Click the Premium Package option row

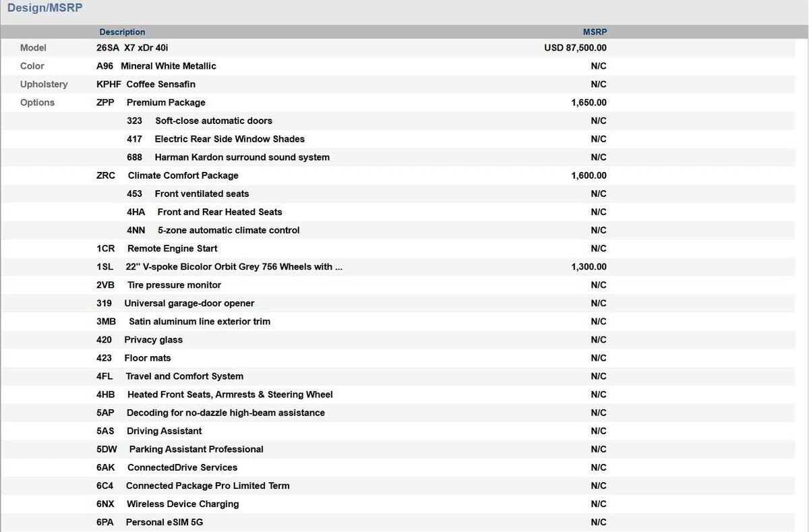click(x=166, y=102)
